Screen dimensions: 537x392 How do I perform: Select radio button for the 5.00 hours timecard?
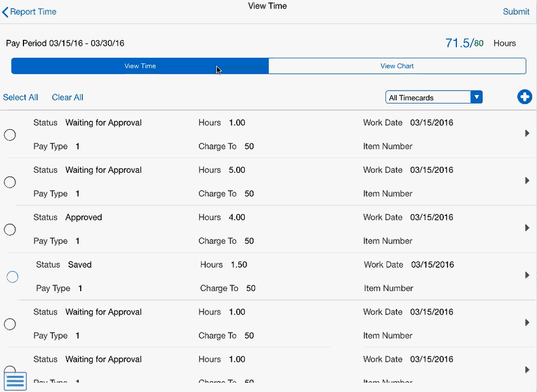pyautogui.click(x=10, y=182)
